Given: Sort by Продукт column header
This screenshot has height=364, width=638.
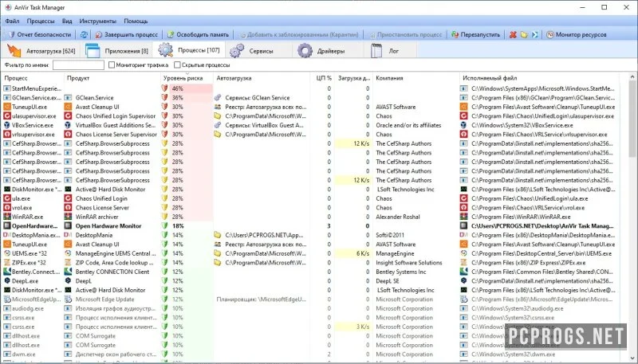Looking at the screenshot, I should 112,78.
